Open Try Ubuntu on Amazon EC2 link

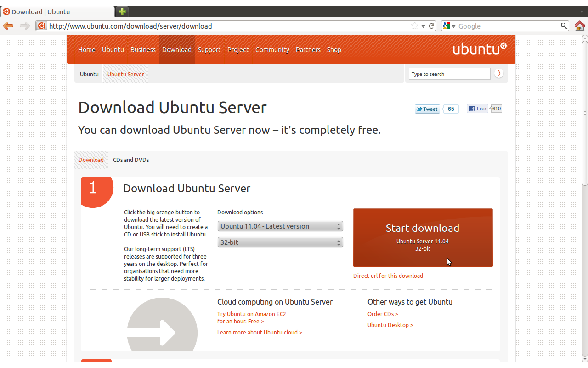point(251,318)
